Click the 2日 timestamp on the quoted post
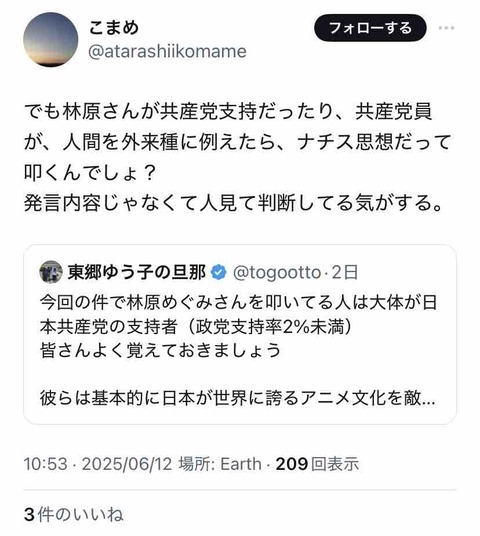 coord(345,272)
